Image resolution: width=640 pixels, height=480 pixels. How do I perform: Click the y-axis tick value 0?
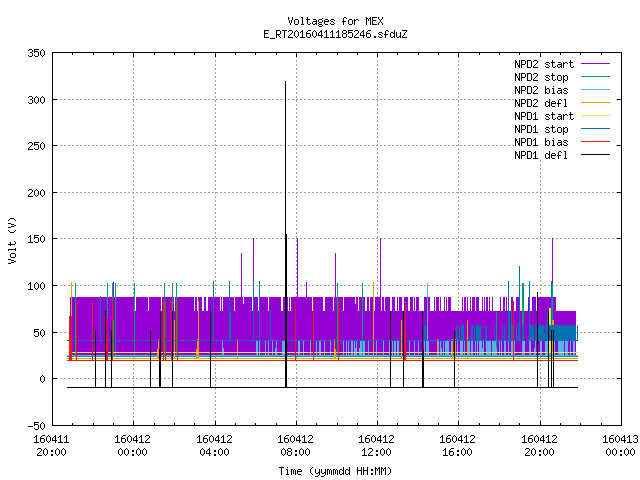pyautogui.click(x=42, y=379)
